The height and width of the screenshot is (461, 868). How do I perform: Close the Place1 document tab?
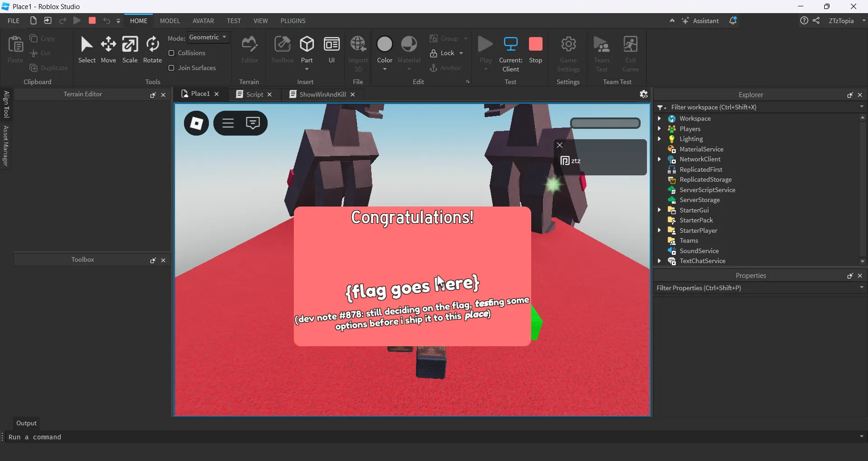click(217, 94)
